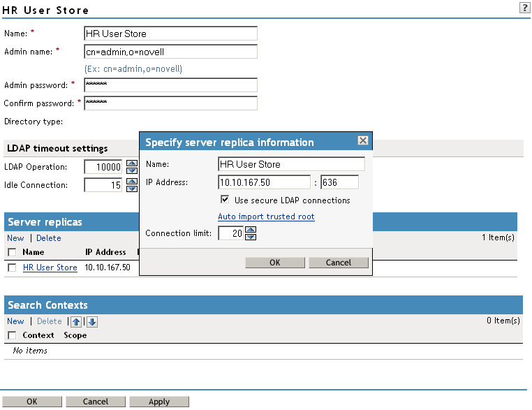Select all search contexts header checkbox

click(x=12, y=335)
